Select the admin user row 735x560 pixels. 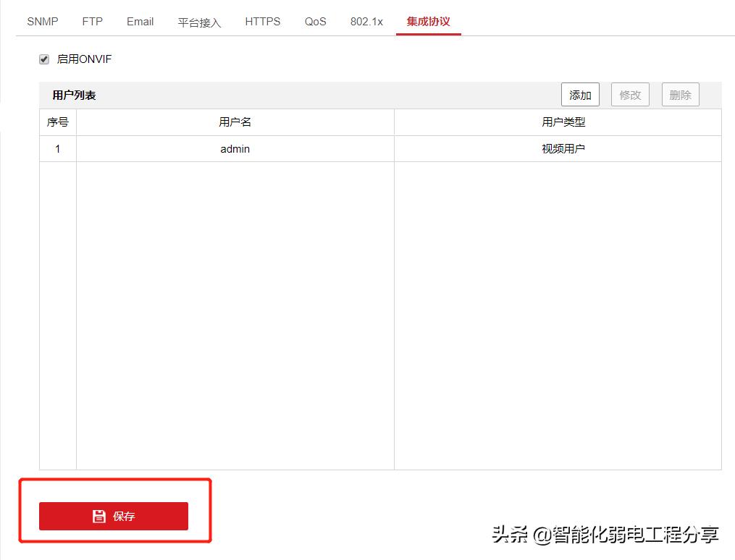235,149
